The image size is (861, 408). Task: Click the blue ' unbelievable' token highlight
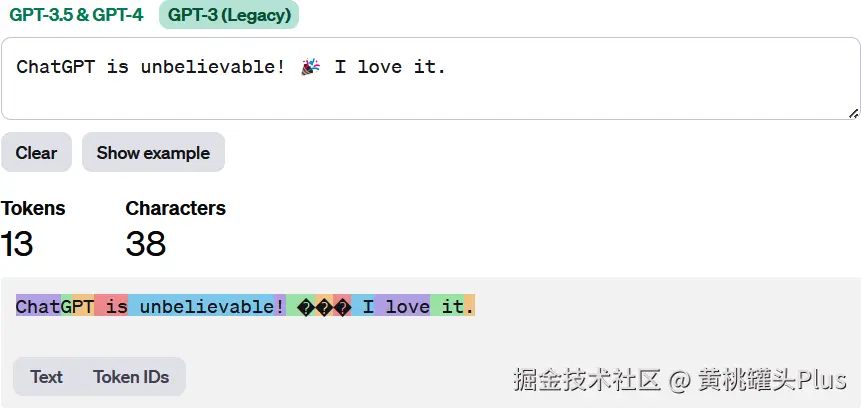point(201,306)
